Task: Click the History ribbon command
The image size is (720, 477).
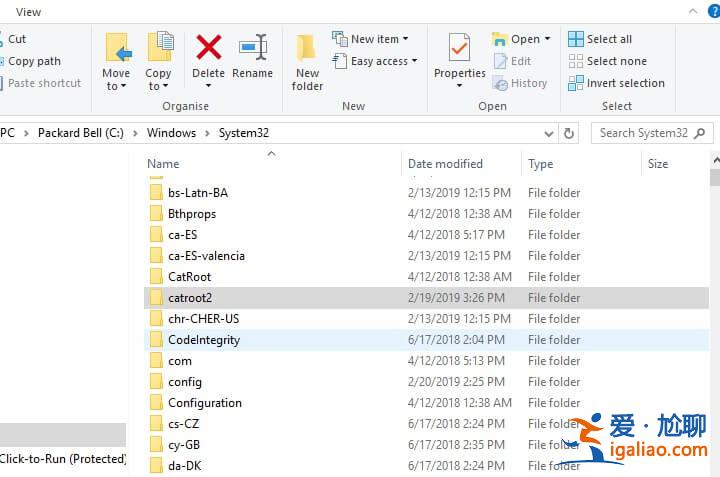Action: [x=520, y=83]
